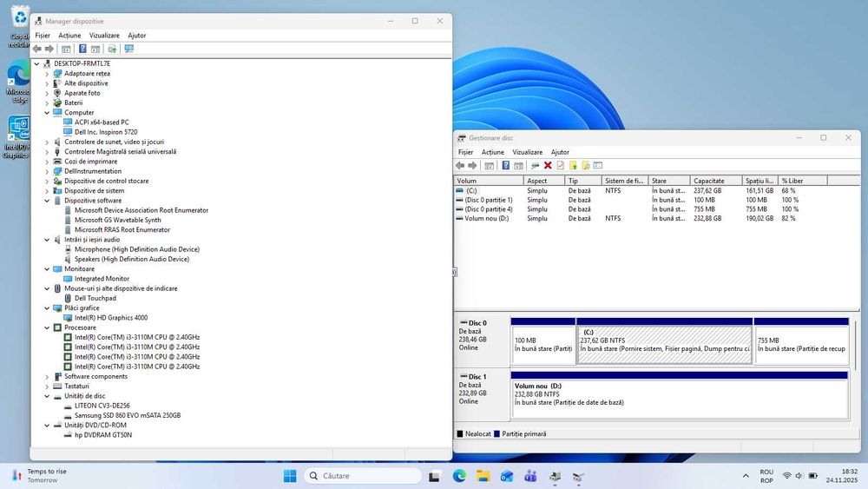Image resolution: width=868 pixels, height=489 pixels.
Task: Collapse the Computer node
Action: point(47,112)
